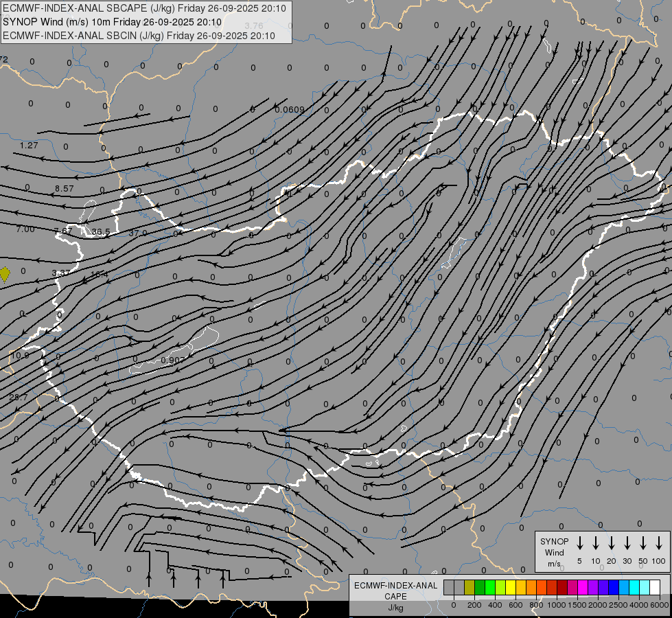This screenshot has width=672, height=618.
Task: Select the olive CAPE legend swatch
Action: point(470,588)
